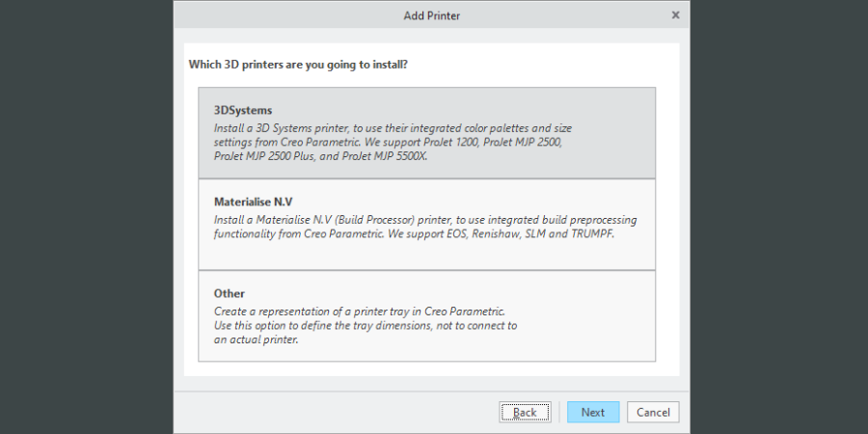This screenshot has height=434, width=868.
Task: Go back with the Back button
Action: pyautogui.click(x=525, y=412)
